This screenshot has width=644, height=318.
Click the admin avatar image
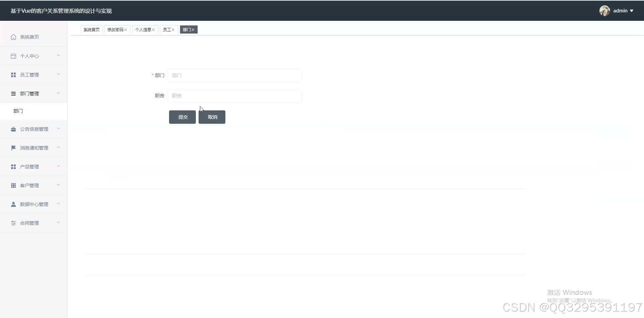coord(605,10)
